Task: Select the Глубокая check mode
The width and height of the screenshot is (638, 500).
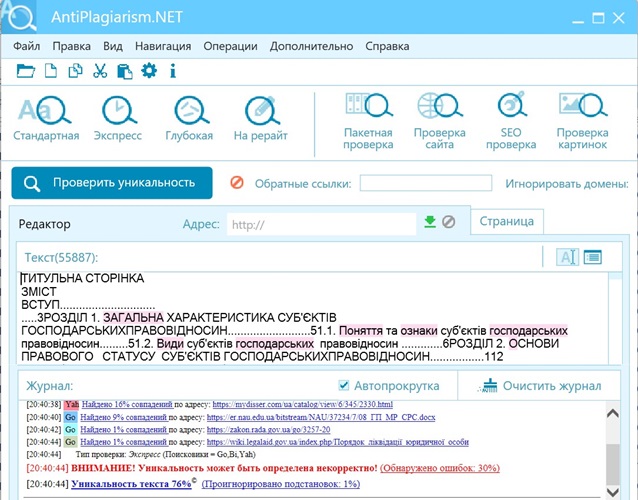Action: (x=189, y=118)
